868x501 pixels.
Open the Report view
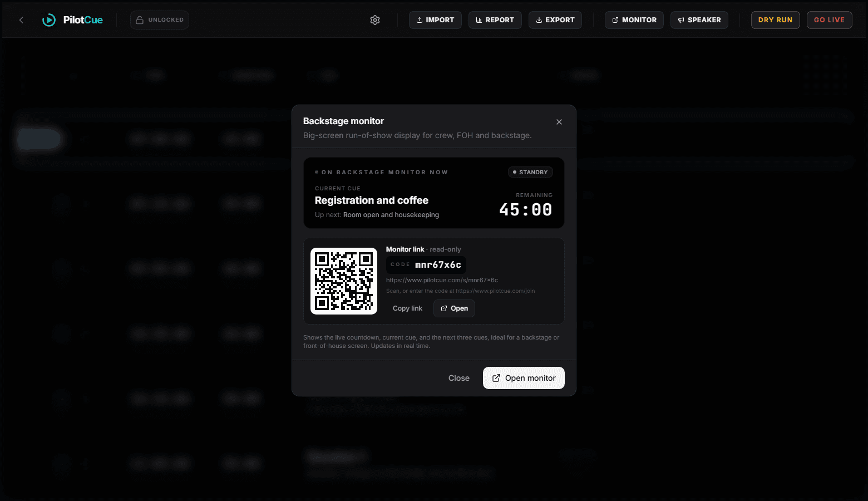pyautogui.click(x=495, y=20)
